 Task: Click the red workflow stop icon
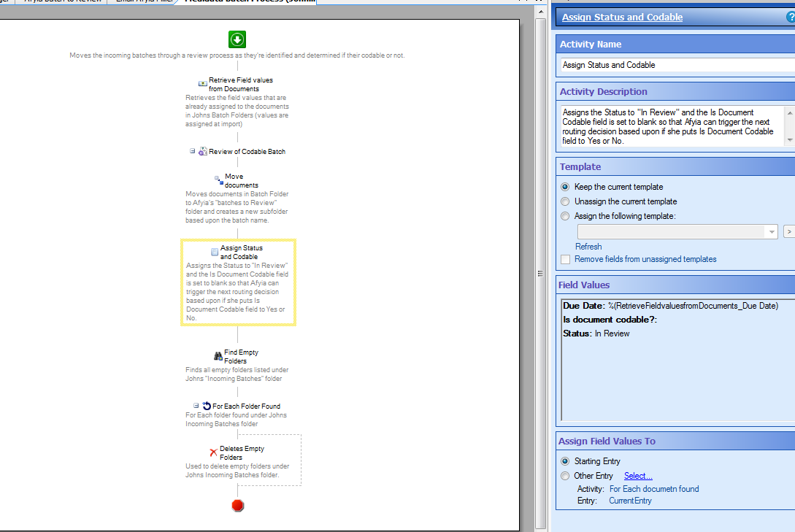coord(238,506)
